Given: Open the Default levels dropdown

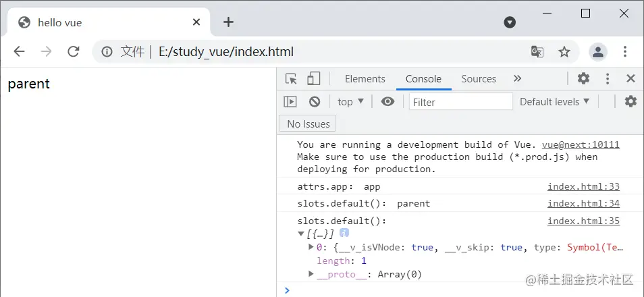Looking at the screenshot, I should click(x=554, y=101).
